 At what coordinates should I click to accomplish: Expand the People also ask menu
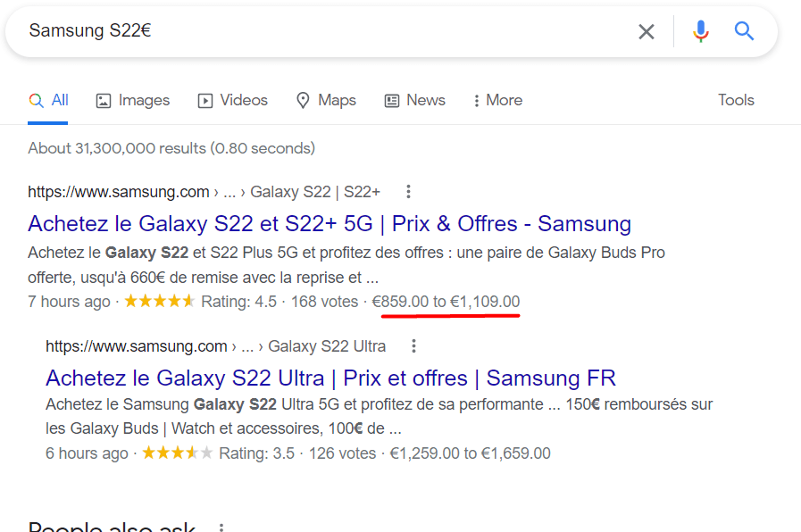[x=220, y=527]
